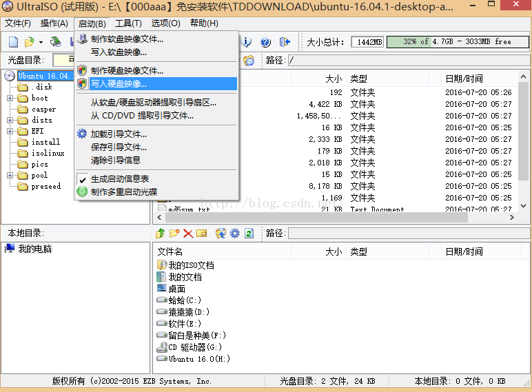Select the isolinux folder in tree
The image size is (532, 392).
(x=48, y=153)
